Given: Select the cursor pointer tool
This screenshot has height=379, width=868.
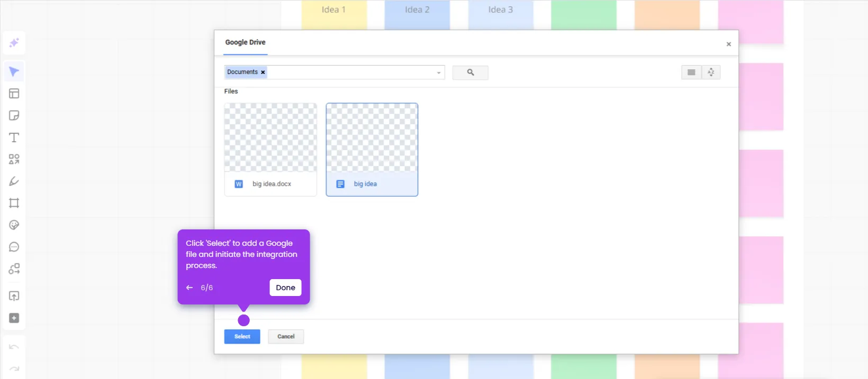Looking at the screenshot, I should [14, 71].
